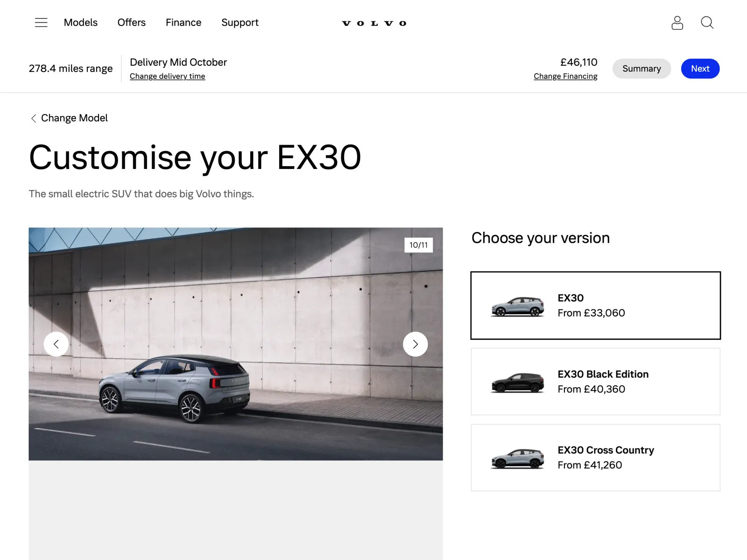Click the From £41,260 price text
This screenshot has width=747, height=560.
tap(590, 465)
